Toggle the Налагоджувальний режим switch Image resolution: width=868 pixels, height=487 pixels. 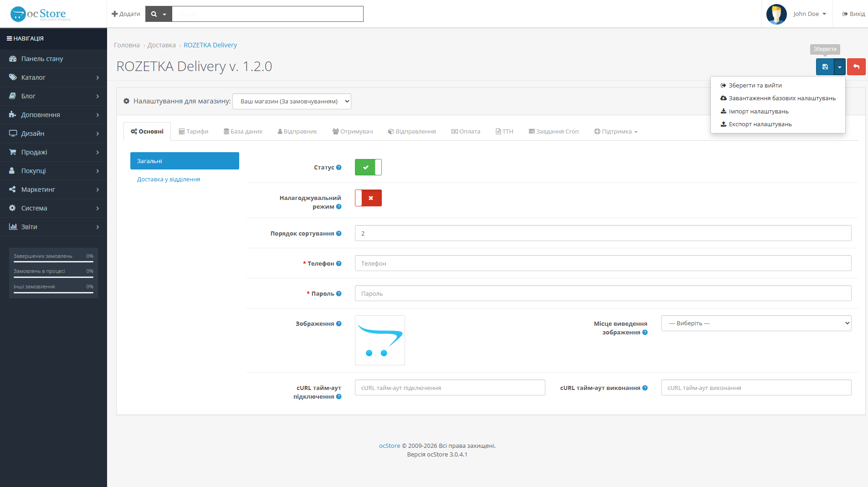click(x=368, y=198)
